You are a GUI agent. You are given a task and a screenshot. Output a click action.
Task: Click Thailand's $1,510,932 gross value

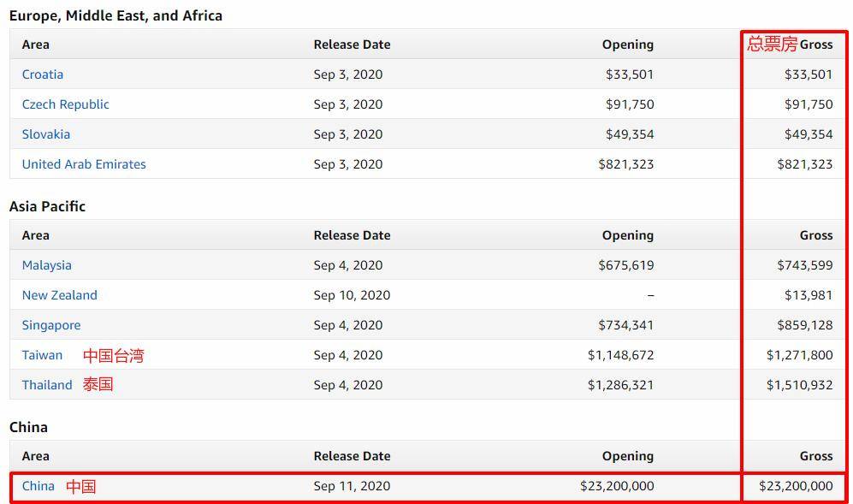pyautogui.click(x=799, y=385)
